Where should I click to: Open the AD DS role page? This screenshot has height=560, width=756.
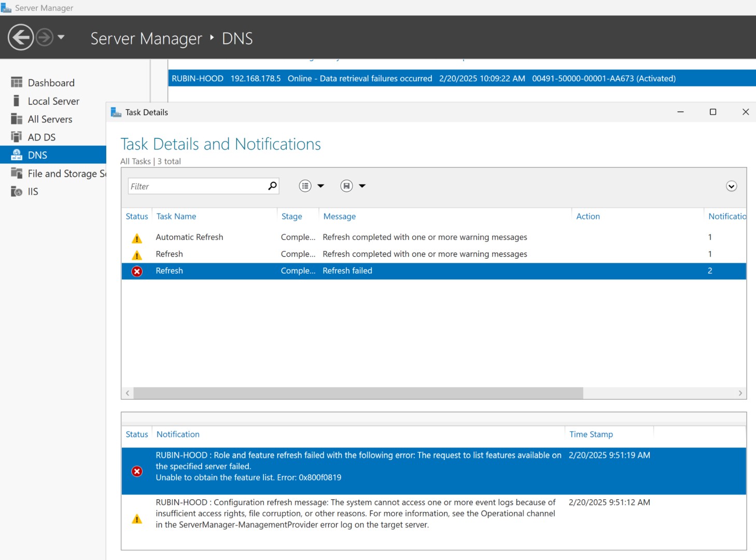[x=41, y=137]
